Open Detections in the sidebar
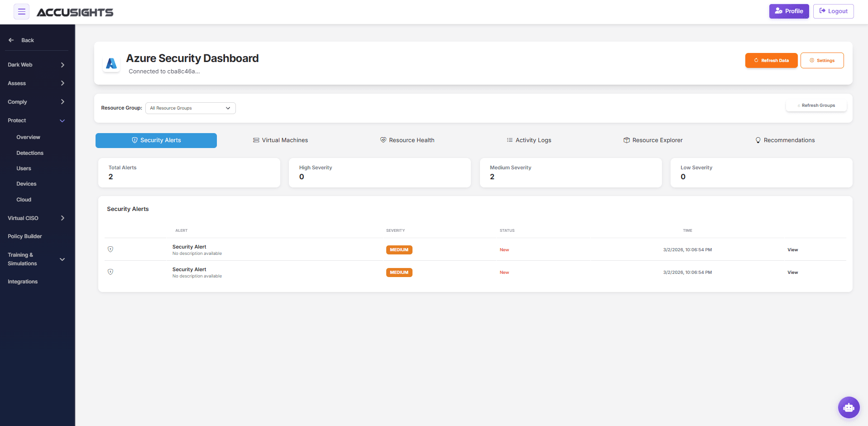This screenshot has width=868, height=426. (30, 153)
